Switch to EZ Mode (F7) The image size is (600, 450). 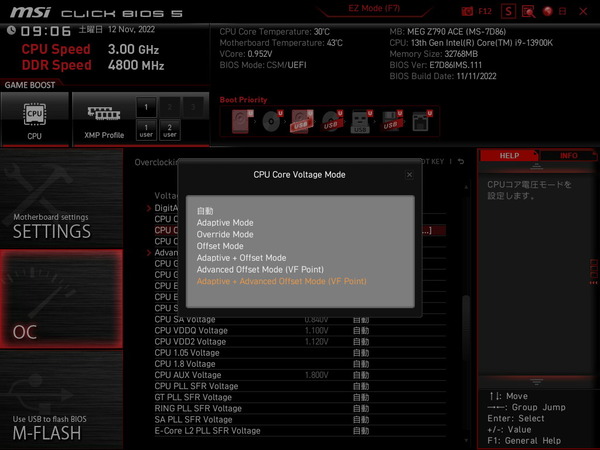click(x=374, y=8)
